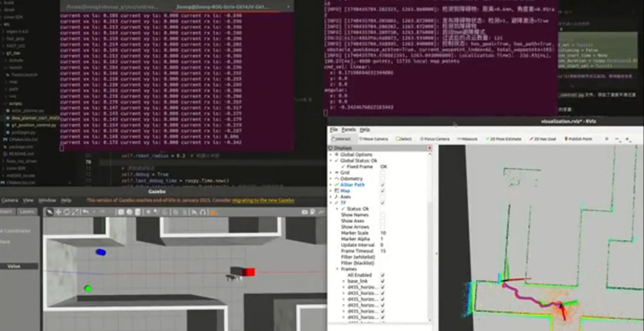Click orange view-angle icon in Gazebo toolbar
Screen dimensions: 644x331
pyautogui.click(x=212, y=212)
